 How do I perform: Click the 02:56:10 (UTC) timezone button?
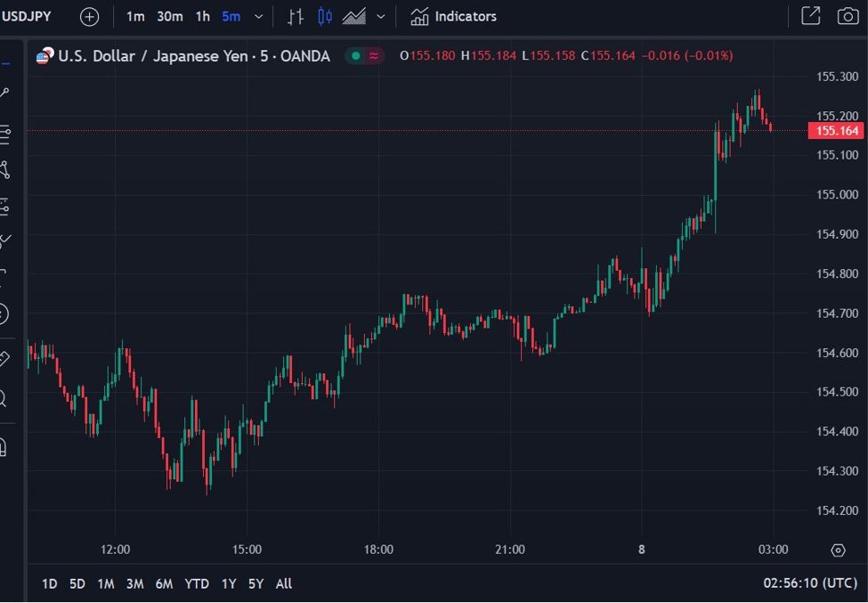pos(810,584)
